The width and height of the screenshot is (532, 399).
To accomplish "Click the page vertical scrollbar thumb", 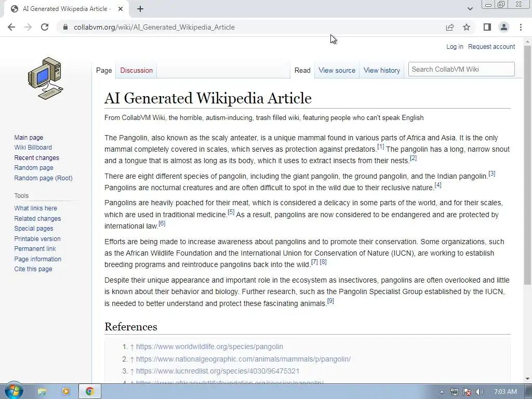I will pyautogui.click(x=528, y=165).
